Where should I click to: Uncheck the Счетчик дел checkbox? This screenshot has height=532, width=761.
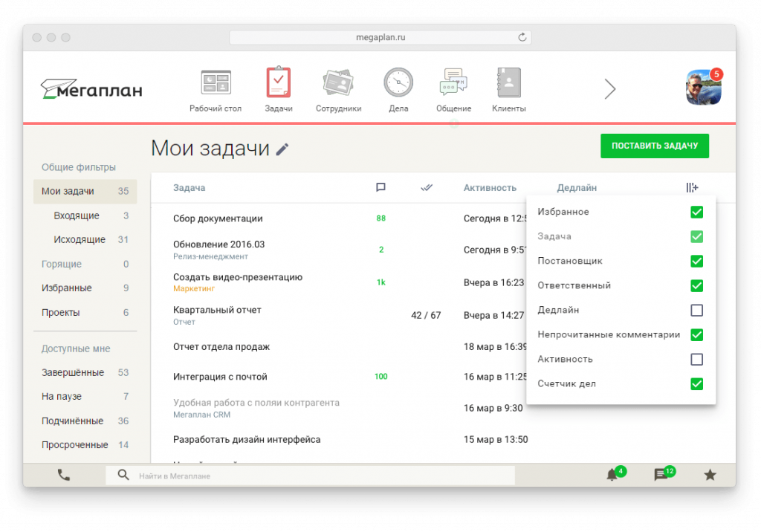coord(696,384)
